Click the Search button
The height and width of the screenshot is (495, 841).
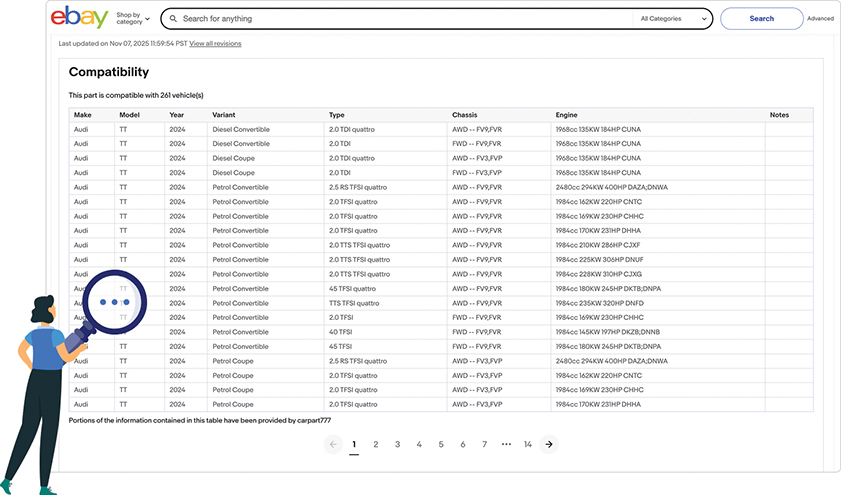[762, 19]
